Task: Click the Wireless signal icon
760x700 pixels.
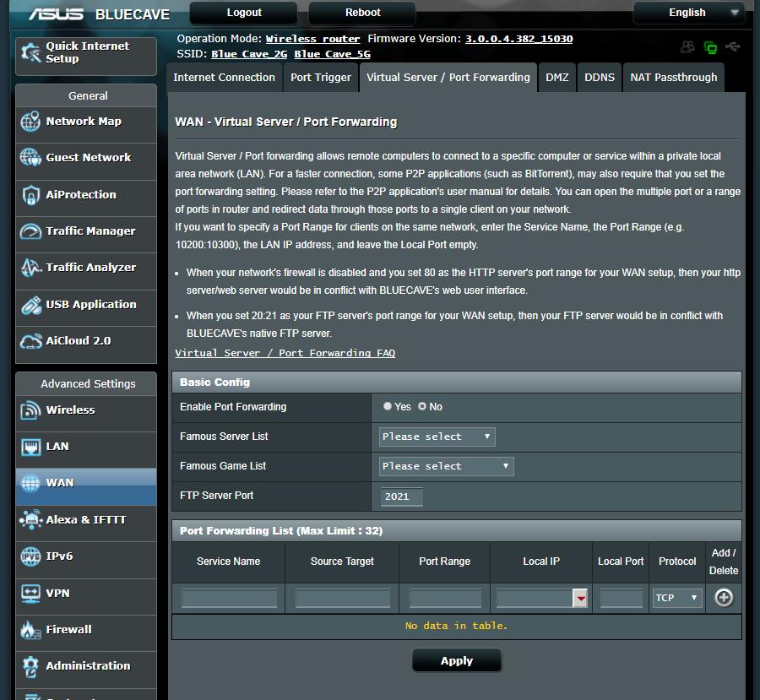Action: click(x=30, y=410)
